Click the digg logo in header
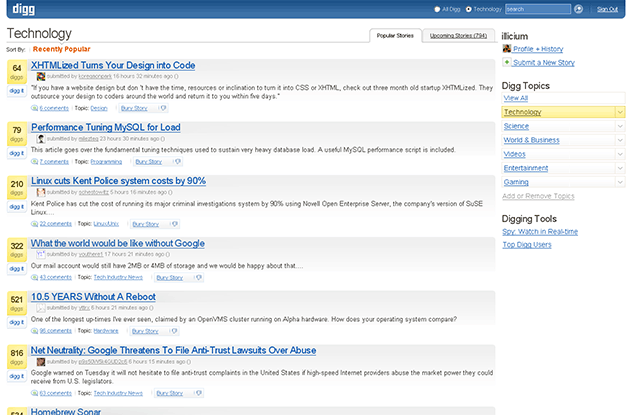This screenshot has width=632, height=415. (23, 8)
